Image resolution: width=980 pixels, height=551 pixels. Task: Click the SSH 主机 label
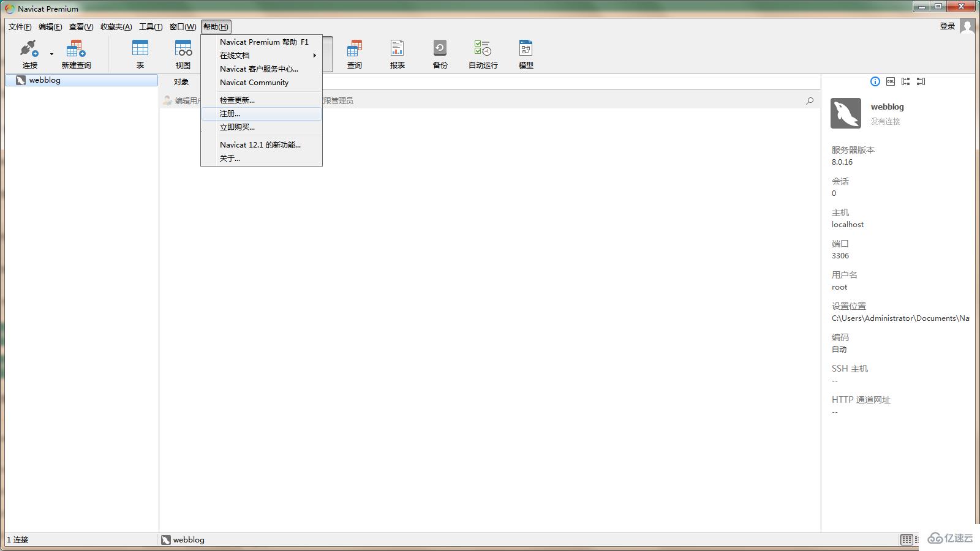850,369
